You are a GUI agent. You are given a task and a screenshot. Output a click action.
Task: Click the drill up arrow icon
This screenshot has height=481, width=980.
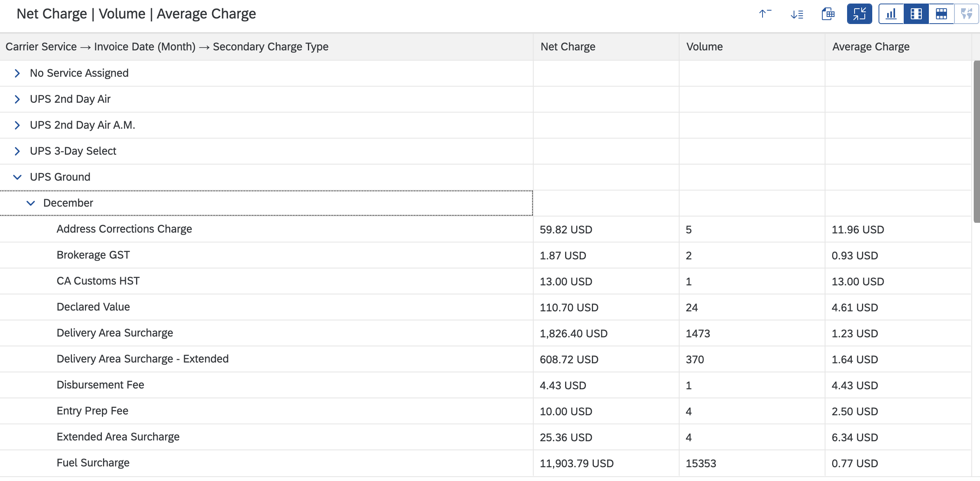coord(765,14)
